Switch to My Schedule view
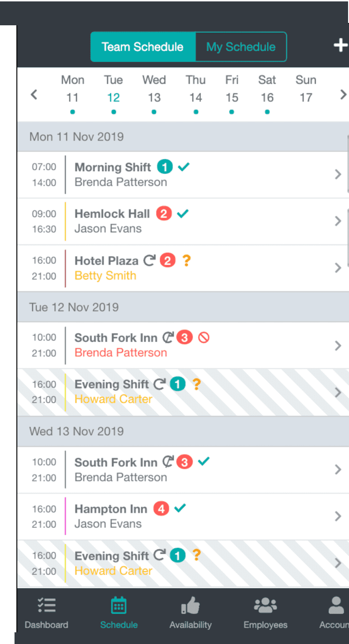This screenshot has height=644, width=349. point(241,47)
